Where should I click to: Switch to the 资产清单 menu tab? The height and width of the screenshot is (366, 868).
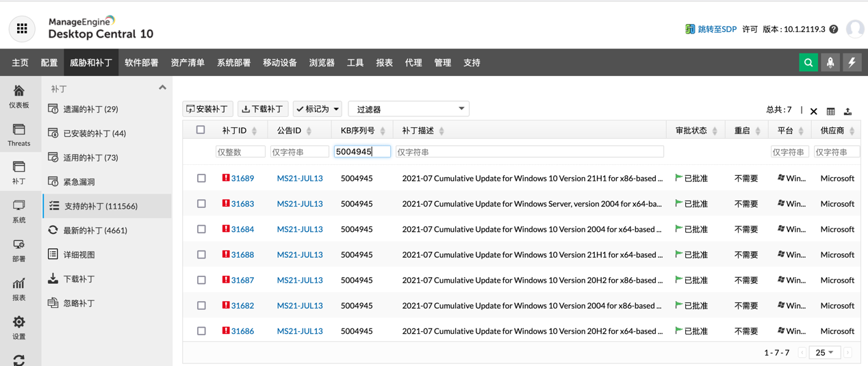tap(188, 63)
